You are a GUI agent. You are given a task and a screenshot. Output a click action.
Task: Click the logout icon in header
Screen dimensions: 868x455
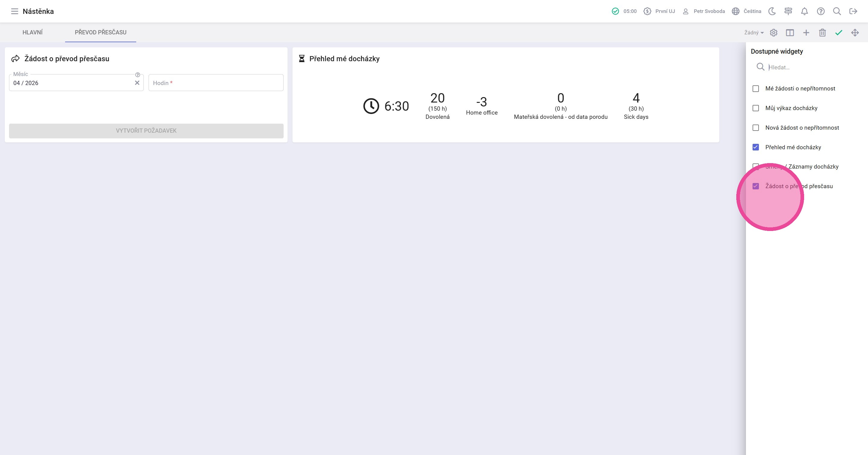[x=853, y=11]
